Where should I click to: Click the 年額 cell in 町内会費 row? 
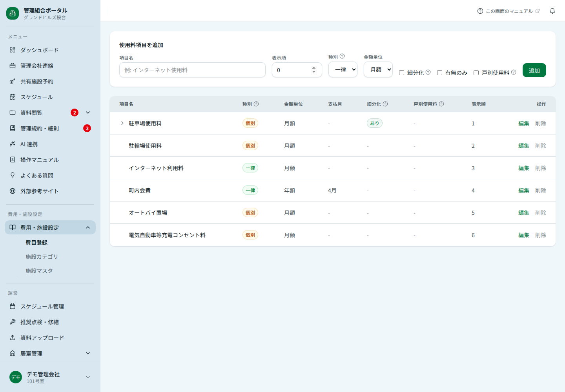[x=290, y=190]
